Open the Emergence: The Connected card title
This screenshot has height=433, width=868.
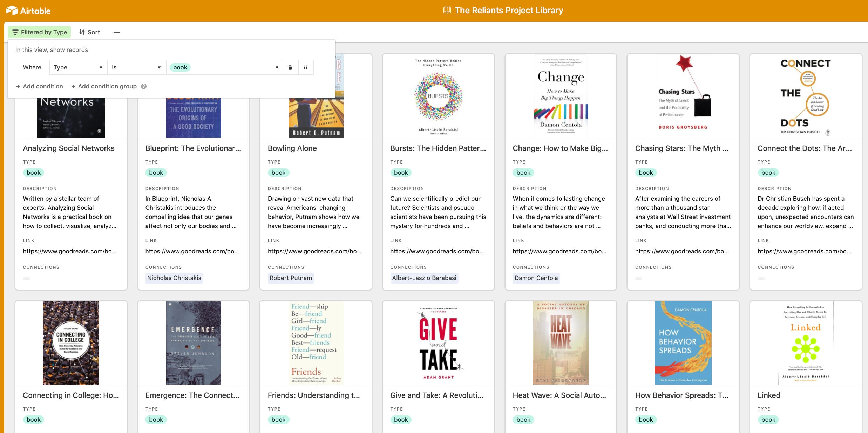point(192,395)
